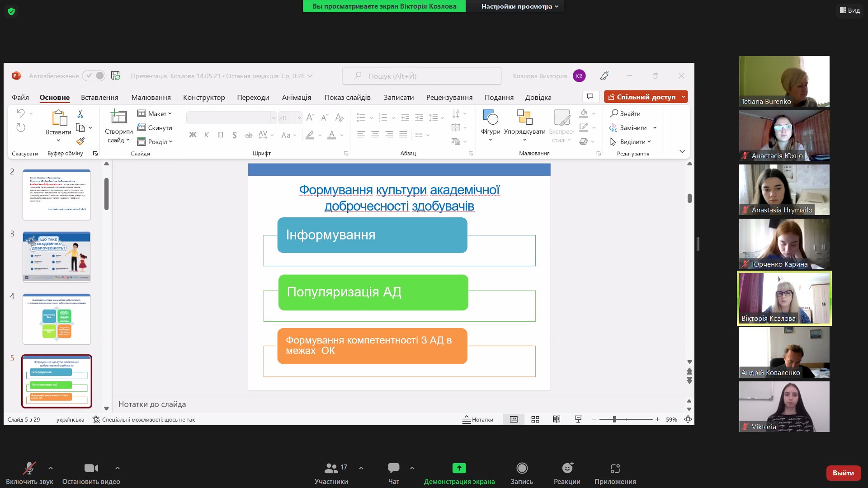Select slide 3 thumbnail in panel
This screenshot has width=868, height=488.
pos(57,257)
